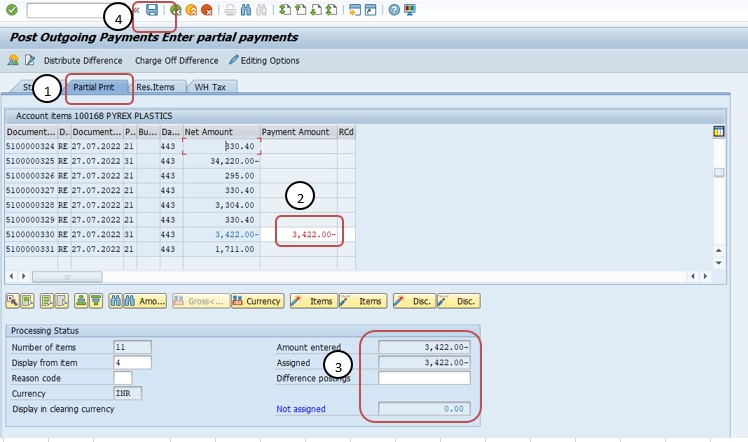Click the Distribute Difference button
748x442 pixels.
click(x=83, y=61)
